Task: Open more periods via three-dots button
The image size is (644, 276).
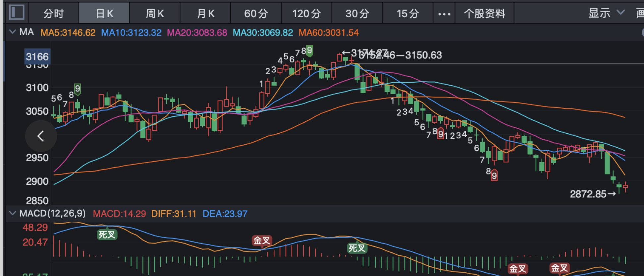Action: coord(444,14)
